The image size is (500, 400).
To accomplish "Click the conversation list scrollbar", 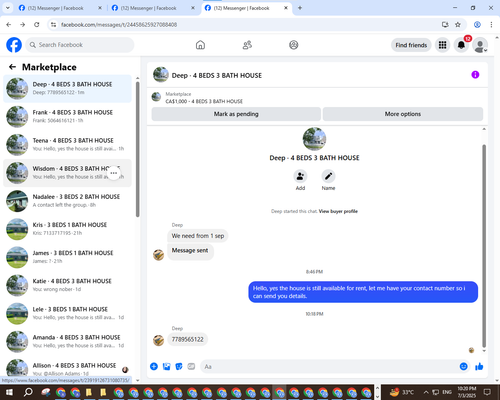I will click(x=137, y=149).
